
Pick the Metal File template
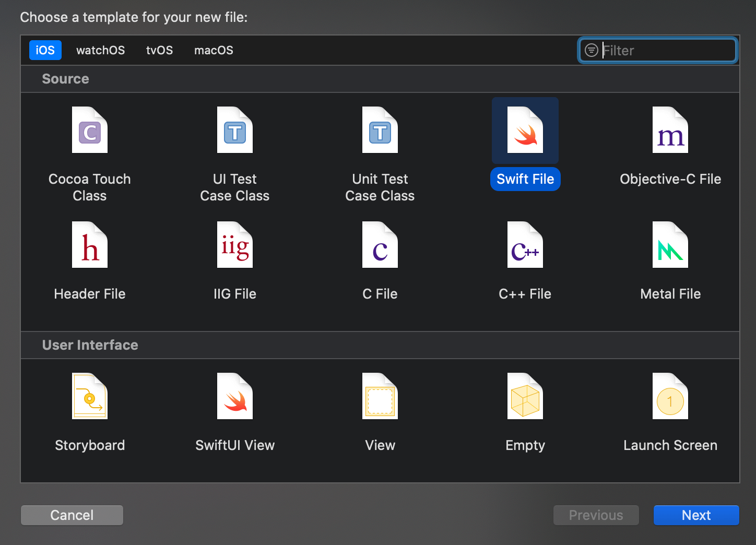click(670, 245)
